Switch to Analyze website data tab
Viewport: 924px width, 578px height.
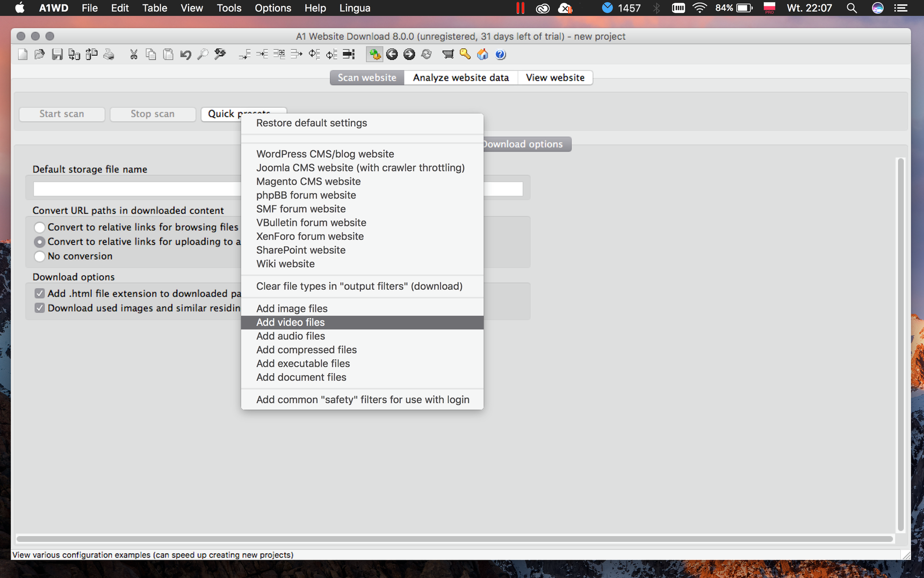coord(461,77)
